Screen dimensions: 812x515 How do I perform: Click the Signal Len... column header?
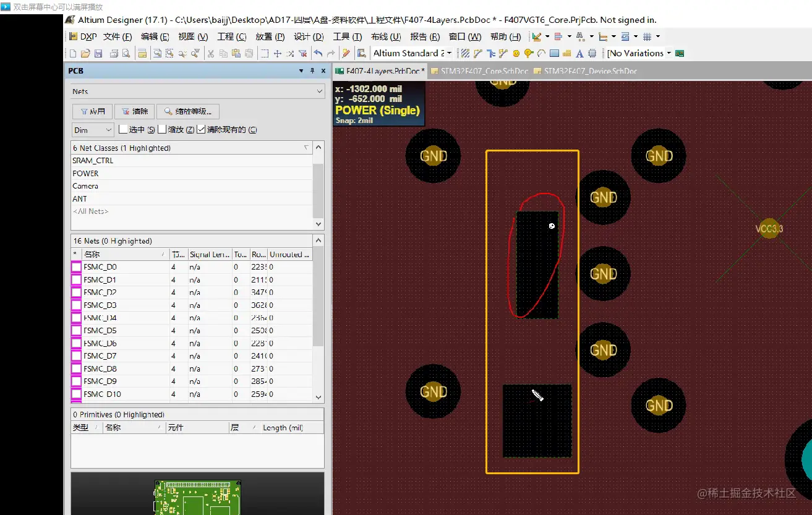(210, 254)
